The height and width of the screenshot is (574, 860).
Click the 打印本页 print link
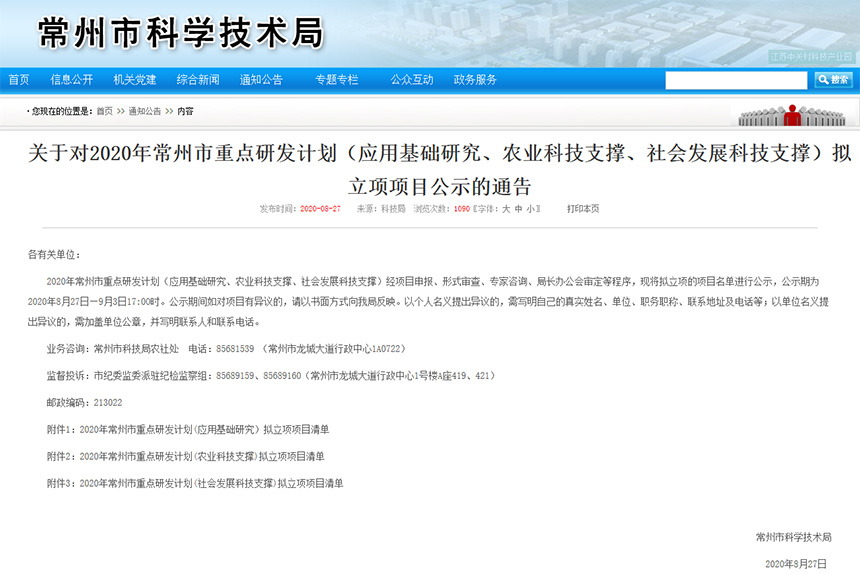tap(582, 209)
